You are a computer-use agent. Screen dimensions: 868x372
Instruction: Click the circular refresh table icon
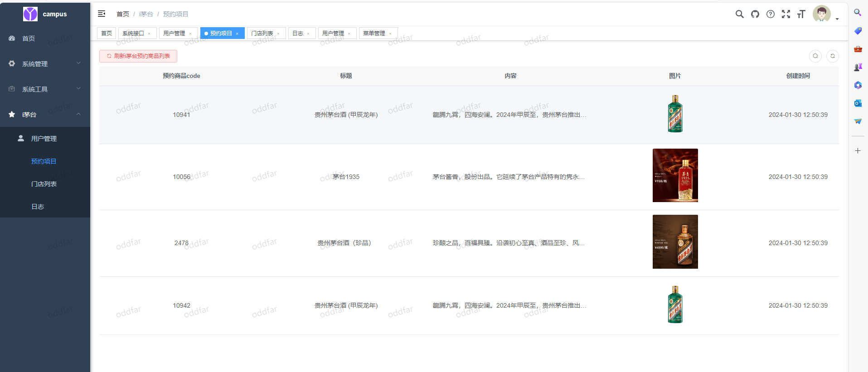[832, 56]
